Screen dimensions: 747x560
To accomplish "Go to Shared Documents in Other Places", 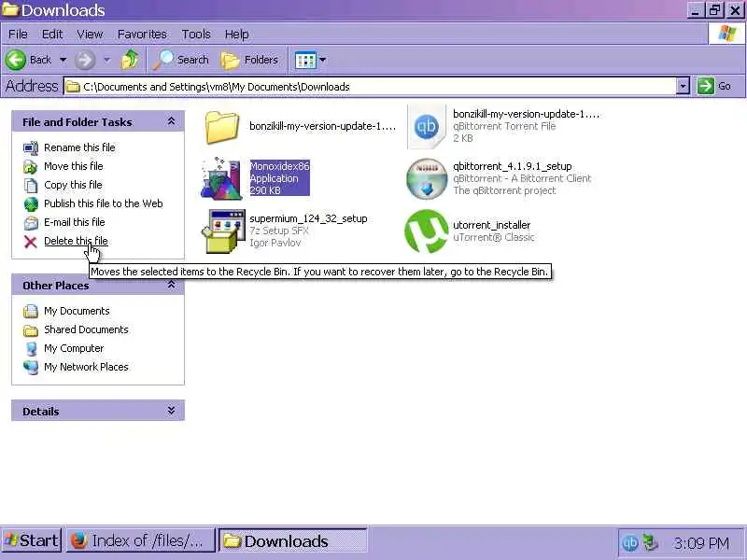I will coord(86,329).
